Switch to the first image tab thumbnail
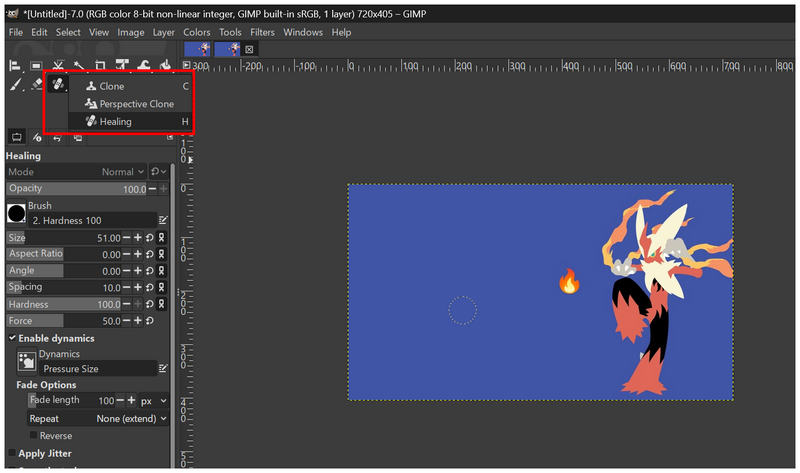Viewport: 800px width, 473px height. (197, 49)
